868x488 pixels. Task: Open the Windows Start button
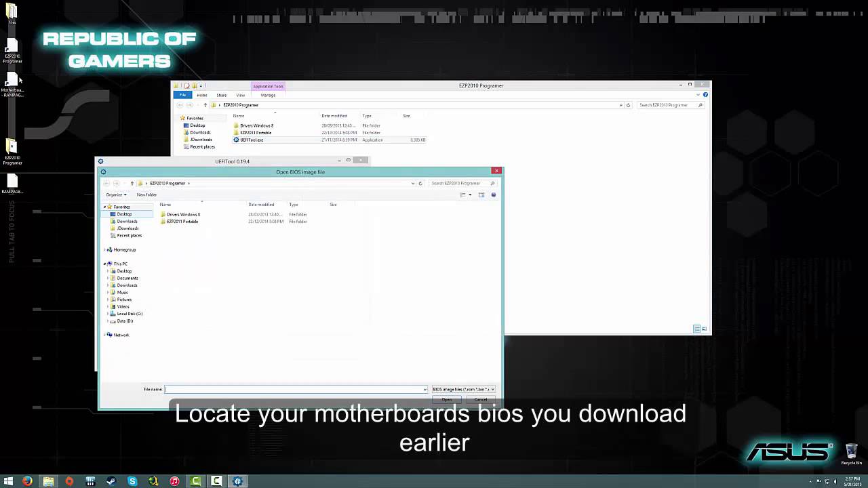[x=9, y=481]
